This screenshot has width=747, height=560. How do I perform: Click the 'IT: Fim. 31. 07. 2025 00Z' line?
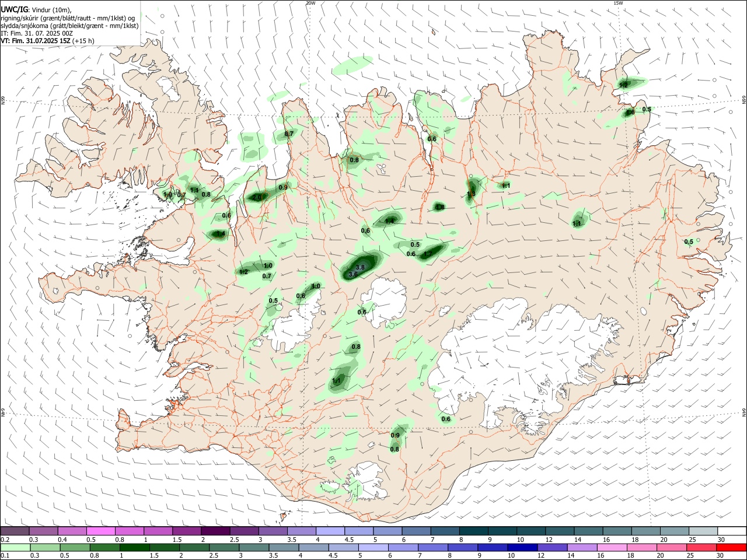tap(37, 33)
